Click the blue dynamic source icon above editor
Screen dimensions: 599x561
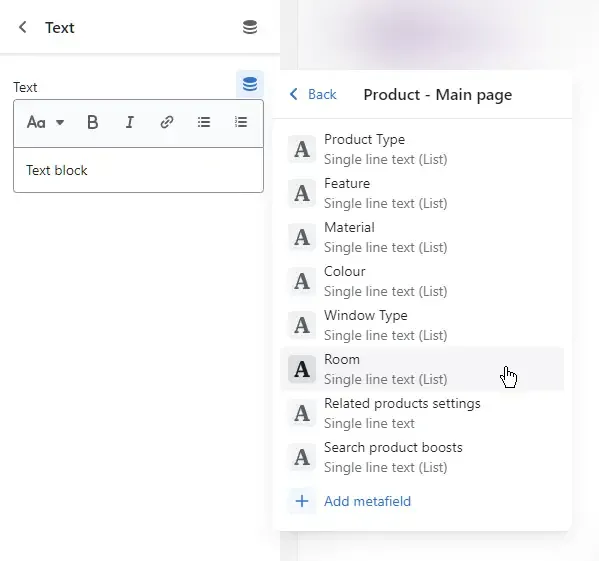(x=250, y=84)
